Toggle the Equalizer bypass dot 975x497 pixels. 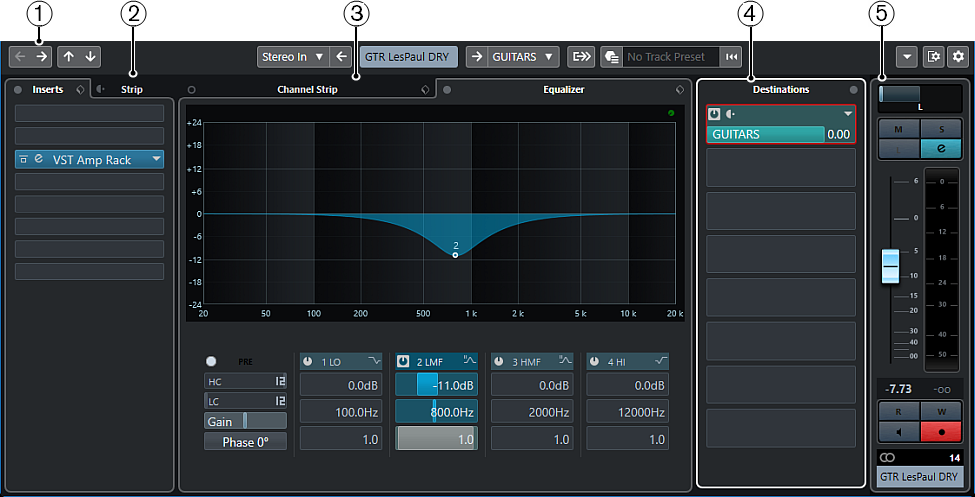(446, 90)
